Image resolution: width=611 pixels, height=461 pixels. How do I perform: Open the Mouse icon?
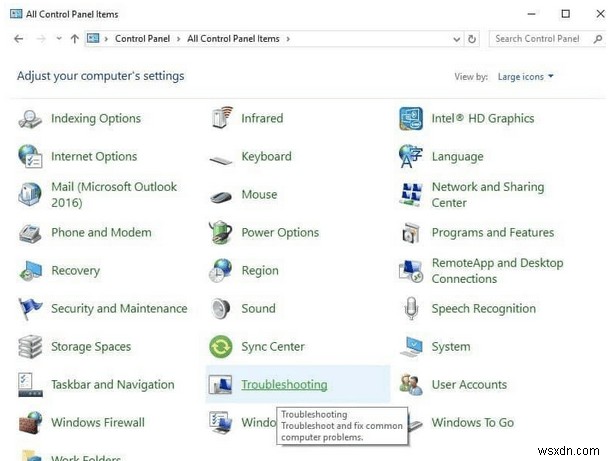coord(221,197)
